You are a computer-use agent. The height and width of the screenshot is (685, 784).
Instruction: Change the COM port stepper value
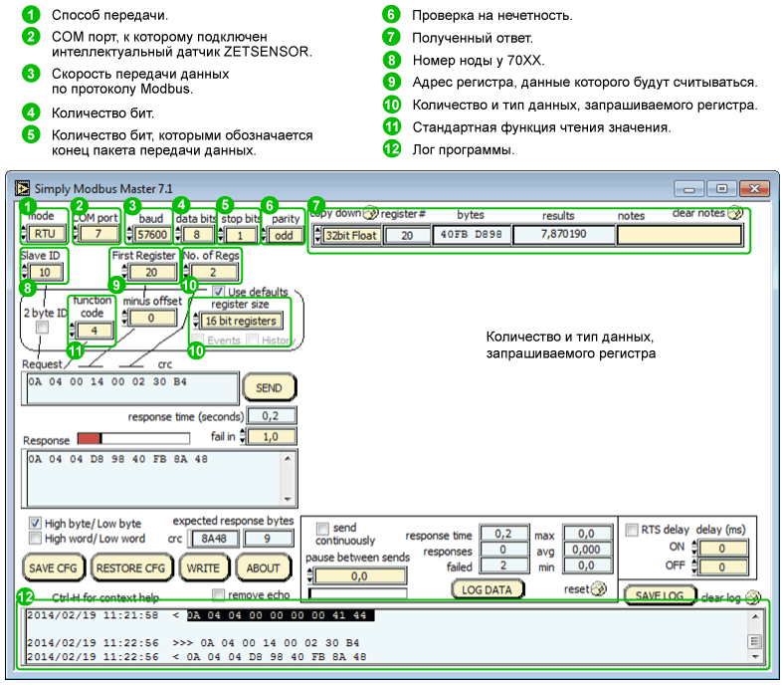point(76,234)
